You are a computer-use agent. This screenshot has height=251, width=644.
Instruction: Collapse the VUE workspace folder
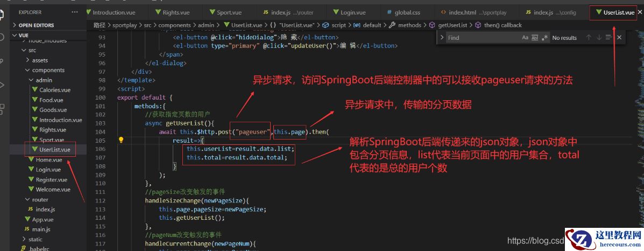coord(48,36)
